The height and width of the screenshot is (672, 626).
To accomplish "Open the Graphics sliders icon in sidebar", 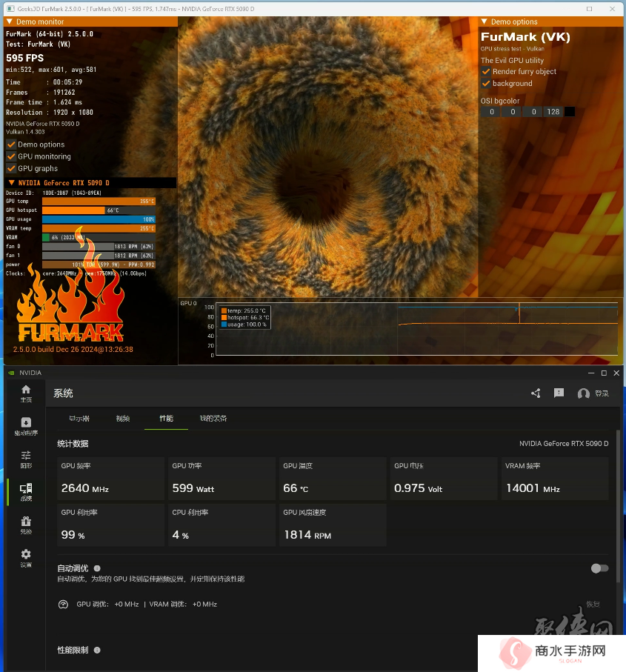I will (26, 459).
